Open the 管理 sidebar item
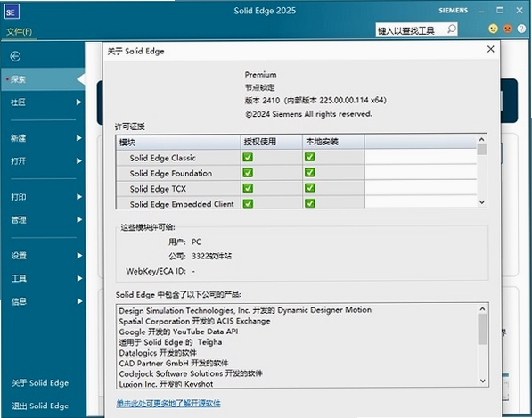 pos(43,220)
